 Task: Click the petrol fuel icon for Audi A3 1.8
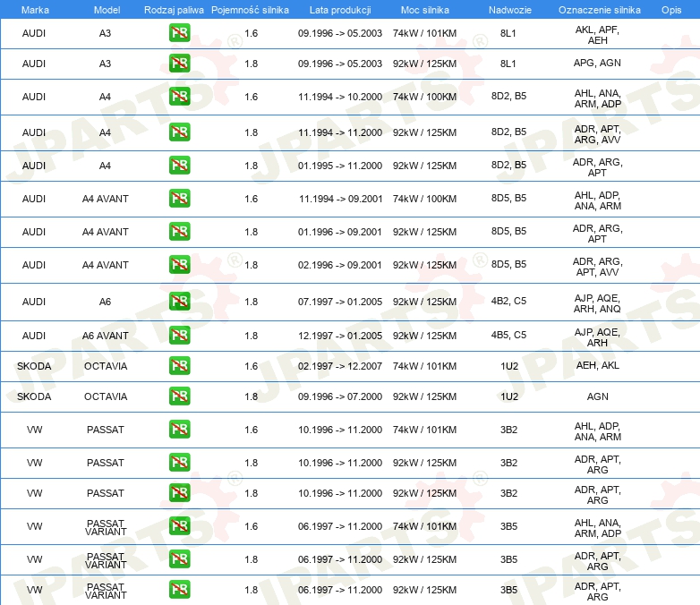click(x=179, y=64)
